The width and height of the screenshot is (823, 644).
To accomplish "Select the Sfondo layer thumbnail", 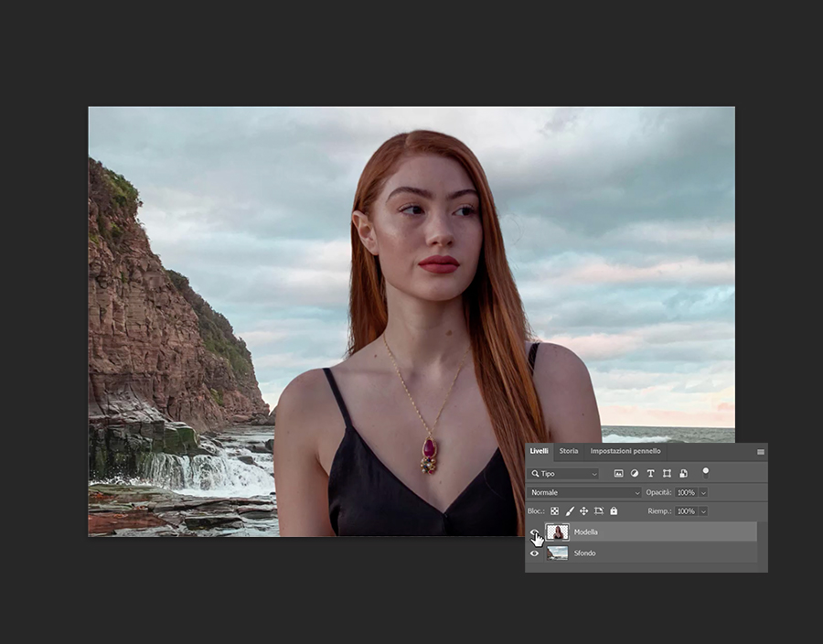I will [x=558, y=553].
